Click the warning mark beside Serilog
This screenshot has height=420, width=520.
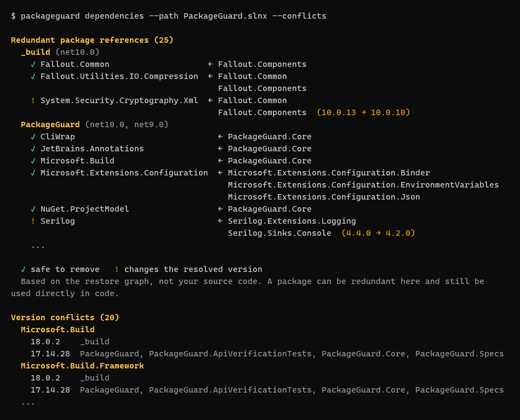pos(33,221)
